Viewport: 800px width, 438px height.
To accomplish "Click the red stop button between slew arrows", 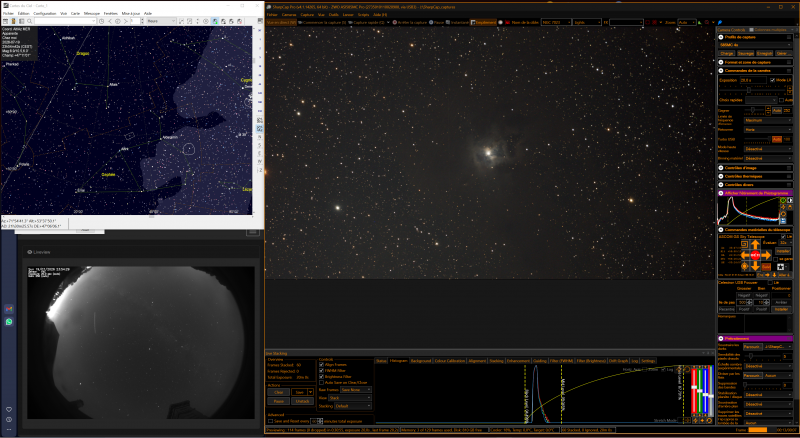I will click(x=756, y=255).
